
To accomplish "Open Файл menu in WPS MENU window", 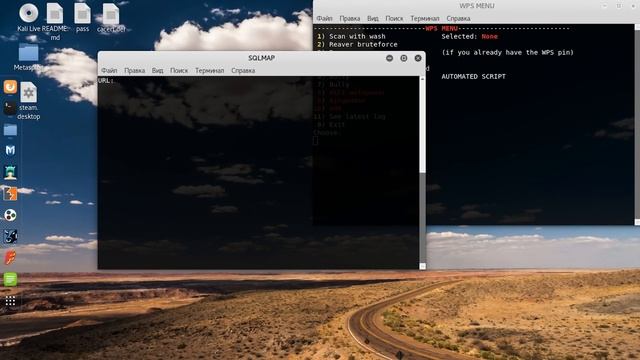I will tap(324, 18).
